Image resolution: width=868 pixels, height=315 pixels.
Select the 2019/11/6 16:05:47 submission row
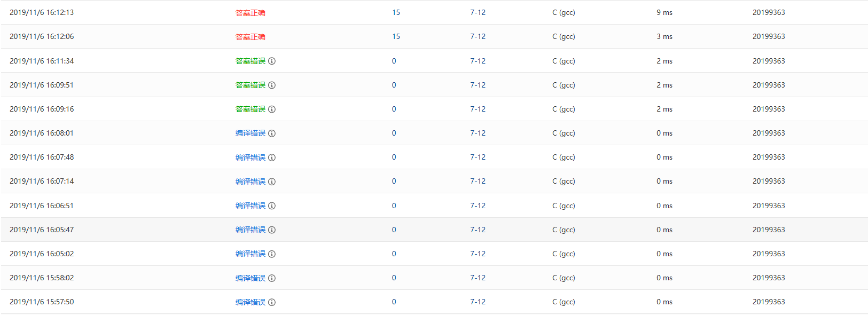click(42, 230)
